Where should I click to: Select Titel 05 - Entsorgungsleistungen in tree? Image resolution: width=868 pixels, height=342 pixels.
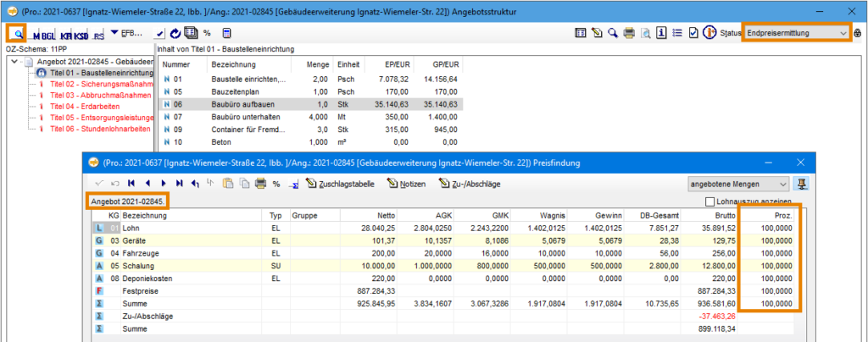coord(102,117)
